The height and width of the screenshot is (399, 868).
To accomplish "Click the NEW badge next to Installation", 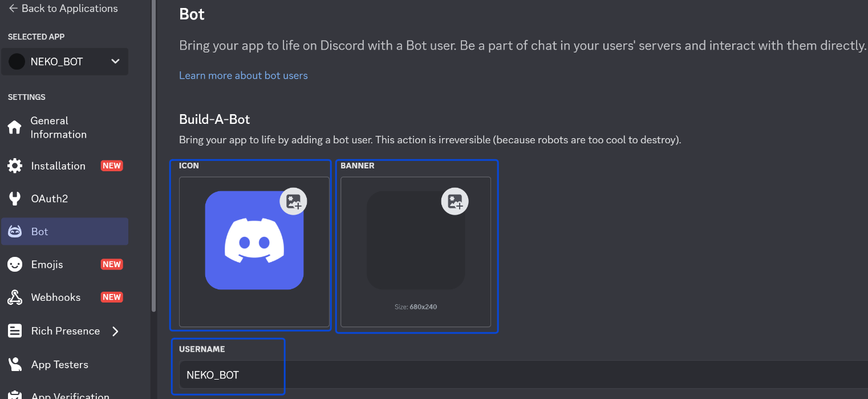I will [x=111, y=165].
